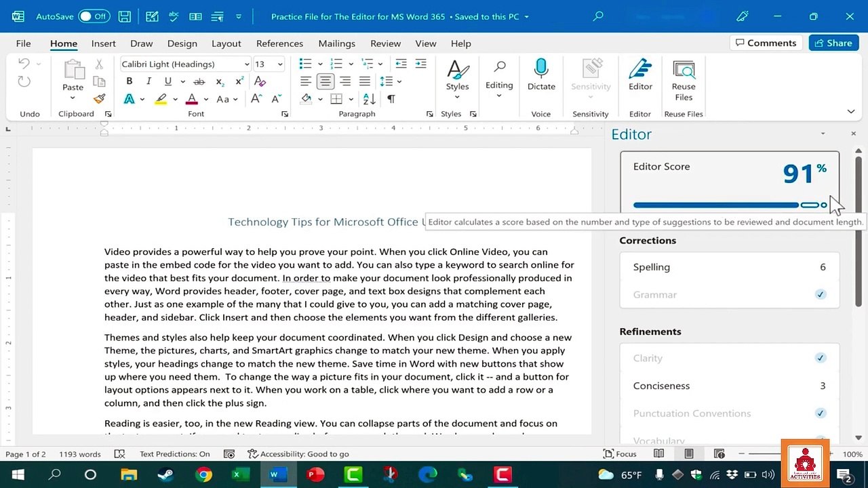Open Excel from the taskbar
This screenshot has width=868, height=488.
click(x=239, y=474)
